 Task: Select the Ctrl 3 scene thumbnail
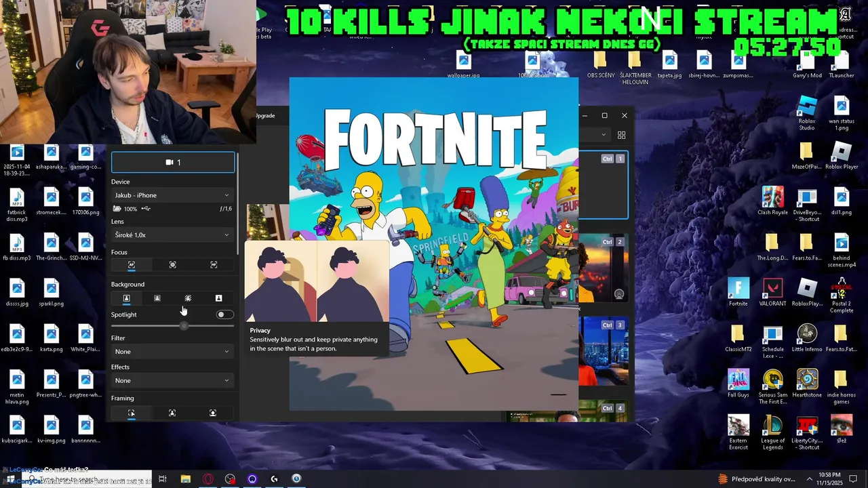click(x=604, y=352)
